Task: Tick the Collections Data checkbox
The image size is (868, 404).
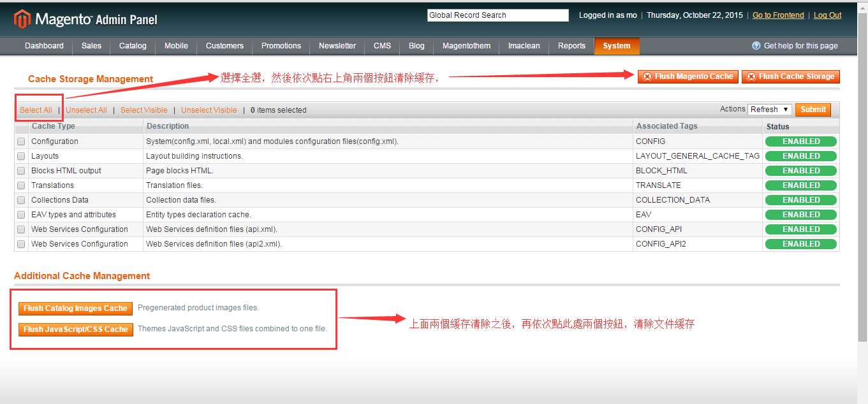Action: pyautogui.click(x=21, y=200)
